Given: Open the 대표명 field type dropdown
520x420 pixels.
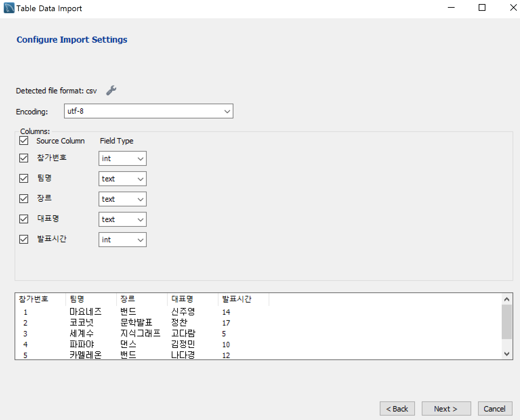Looking at the screenshot, I should (x=122, y=219).
